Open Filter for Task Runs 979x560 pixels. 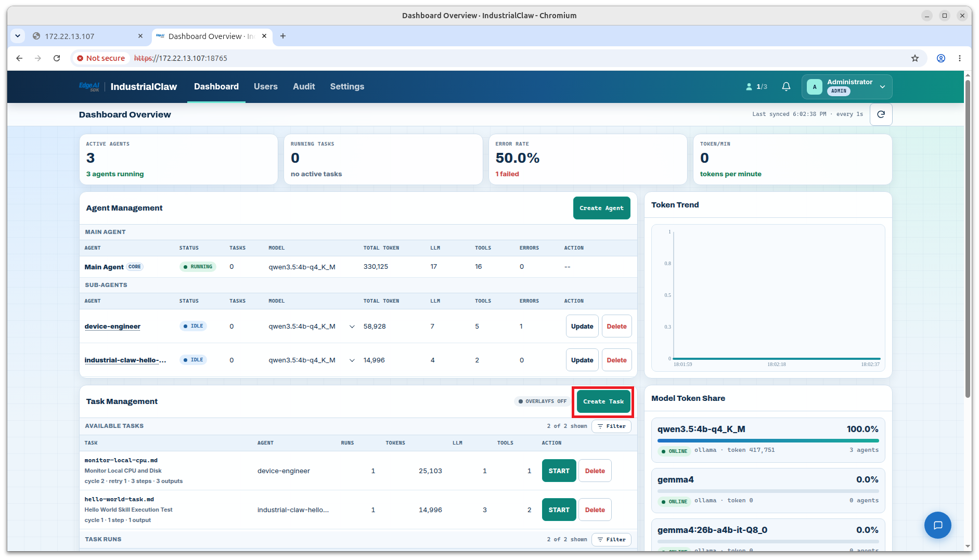point(611,540)
